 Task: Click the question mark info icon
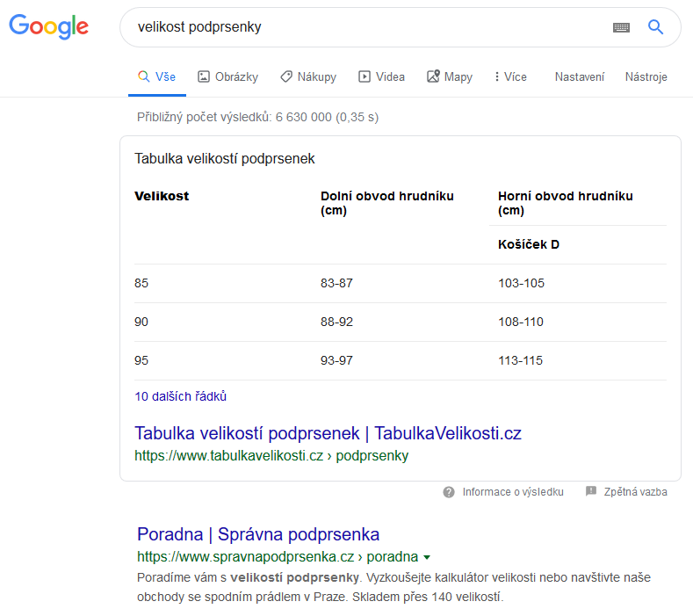click(x=449, y=492)
